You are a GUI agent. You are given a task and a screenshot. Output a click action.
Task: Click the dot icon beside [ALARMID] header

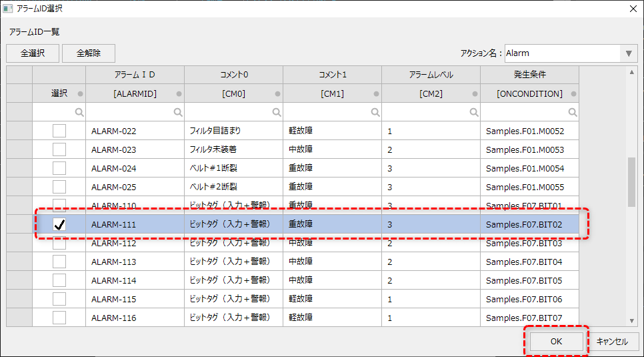(179, 94)
